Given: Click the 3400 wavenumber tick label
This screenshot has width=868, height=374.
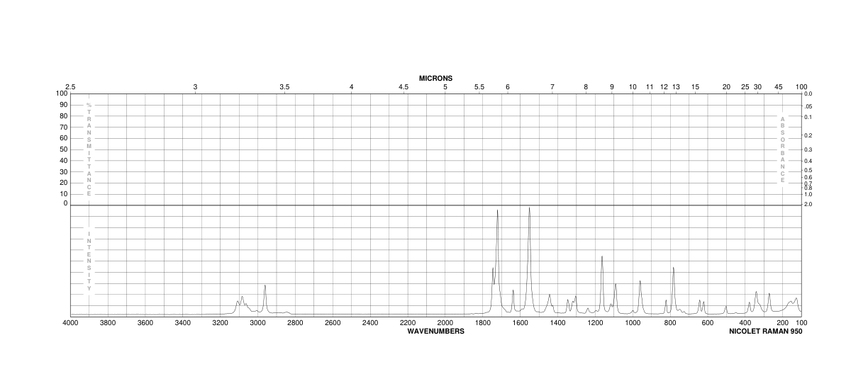Looking at the screenshot, I should coord(183,323).
